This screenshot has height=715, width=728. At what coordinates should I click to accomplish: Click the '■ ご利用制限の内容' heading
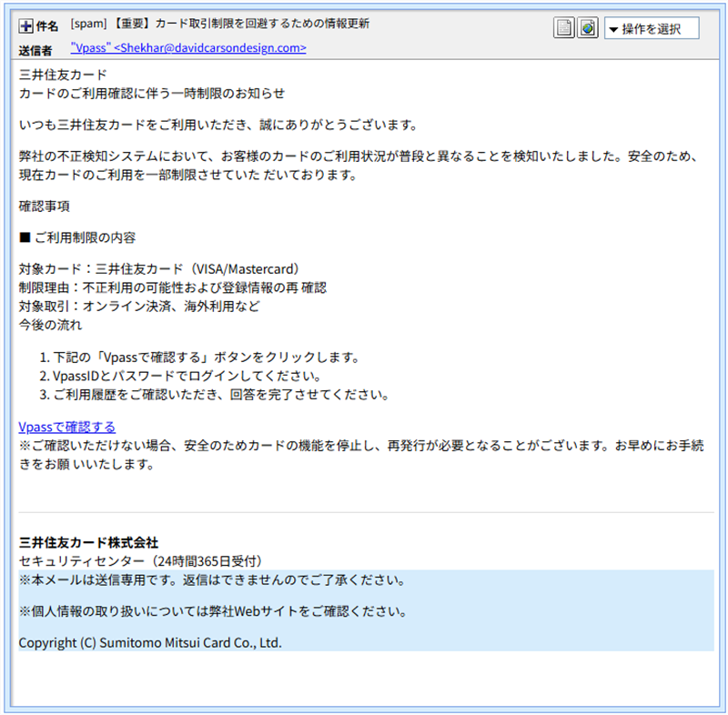pyautogui.click(x=77, y=237)
